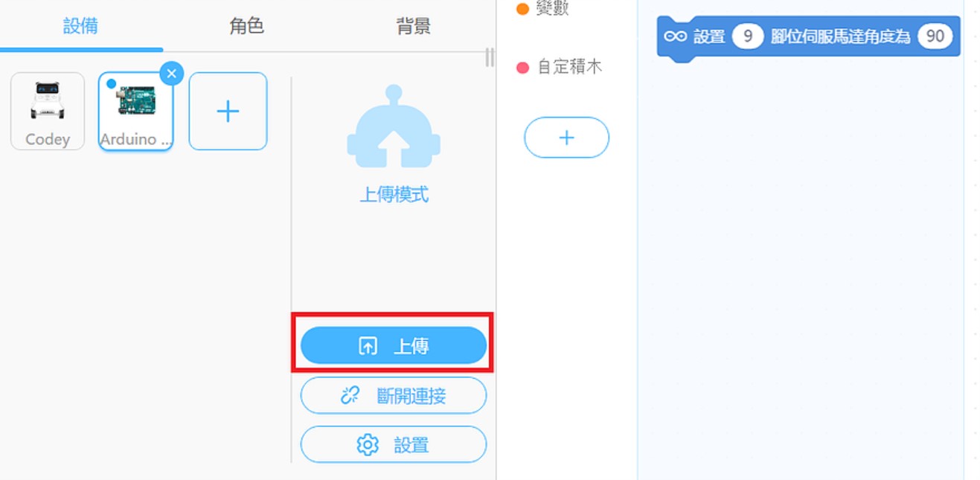The width and height of the screenshot is (980, 480).
Task: Click the servo angle 90 field
Action: pos(935,36)
